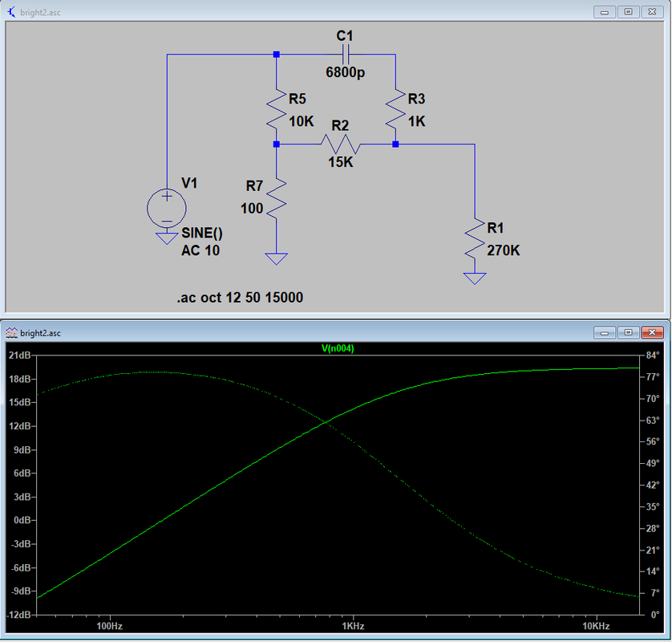Click the LTspice schematic window icon
672x642 pixels.
tap(11, 12)
